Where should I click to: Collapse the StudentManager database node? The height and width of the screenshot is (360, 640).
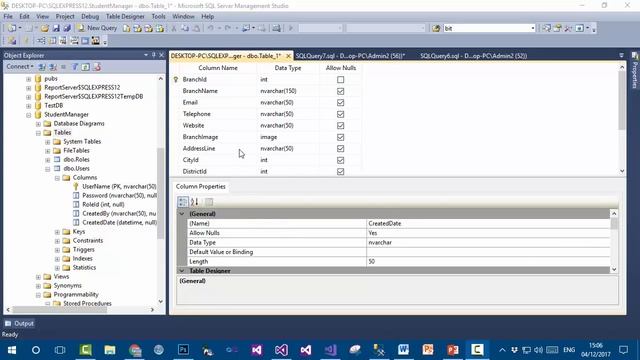[x=29, y=115]
